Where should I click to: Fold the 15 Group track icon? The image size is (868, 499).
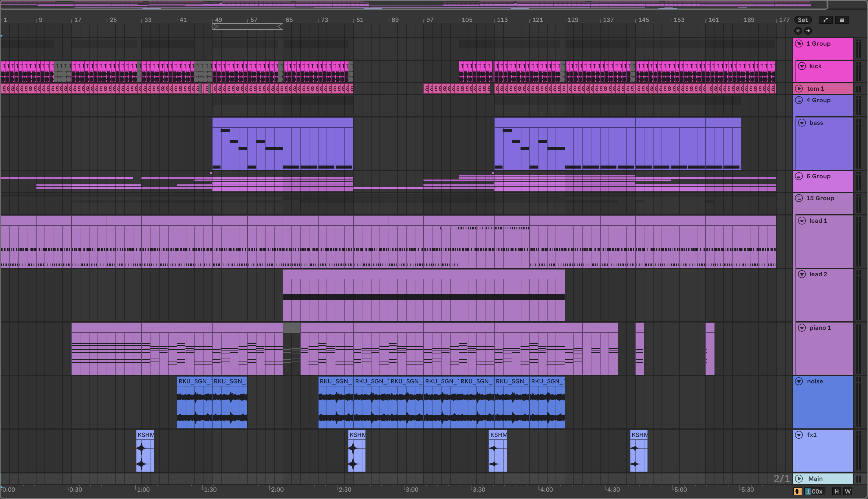pyautogui.click(x=799, y=198)
